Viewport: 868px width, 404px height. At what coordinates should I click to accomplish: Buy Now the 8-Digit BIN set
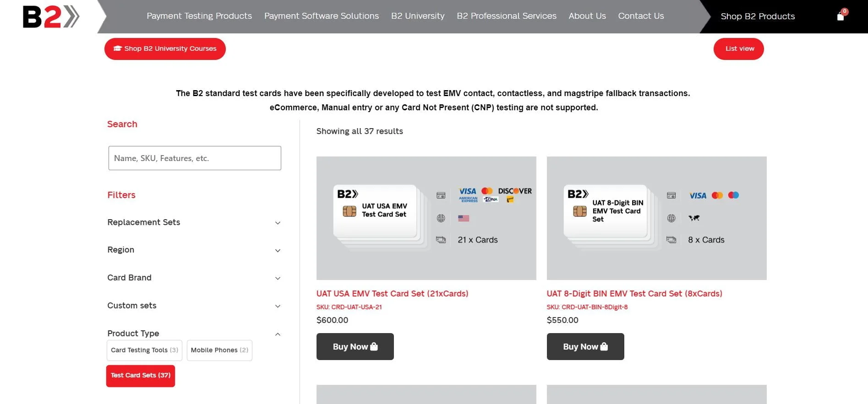point(585,346)
